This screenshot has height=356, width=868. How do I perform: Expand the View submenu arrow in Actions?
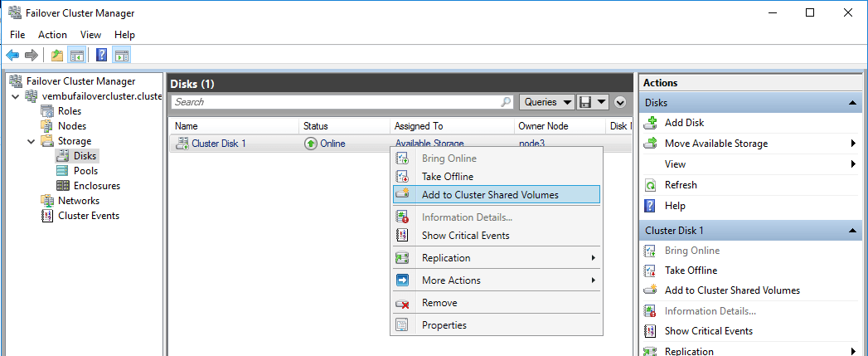pyautogui.click(x=853, y=164)
